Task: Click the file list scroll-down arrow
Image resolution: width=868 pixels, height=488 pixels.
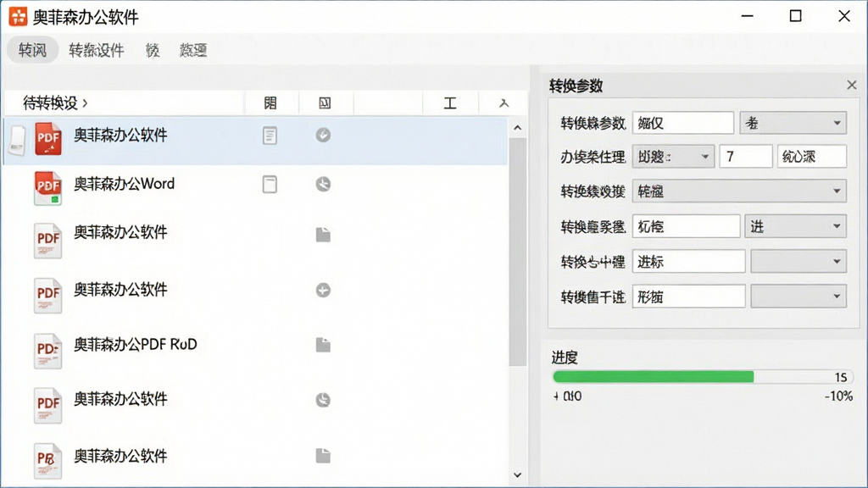Action: coord(518,474)
